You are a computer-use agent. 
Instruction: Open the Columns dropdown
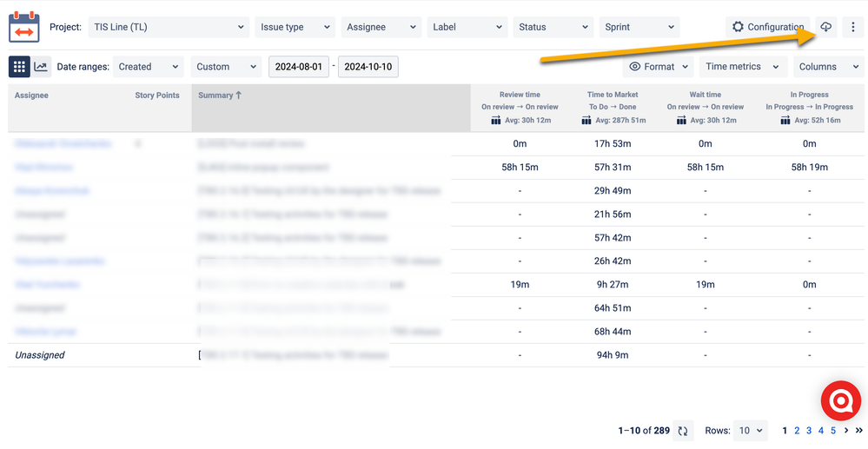point(828,66)
